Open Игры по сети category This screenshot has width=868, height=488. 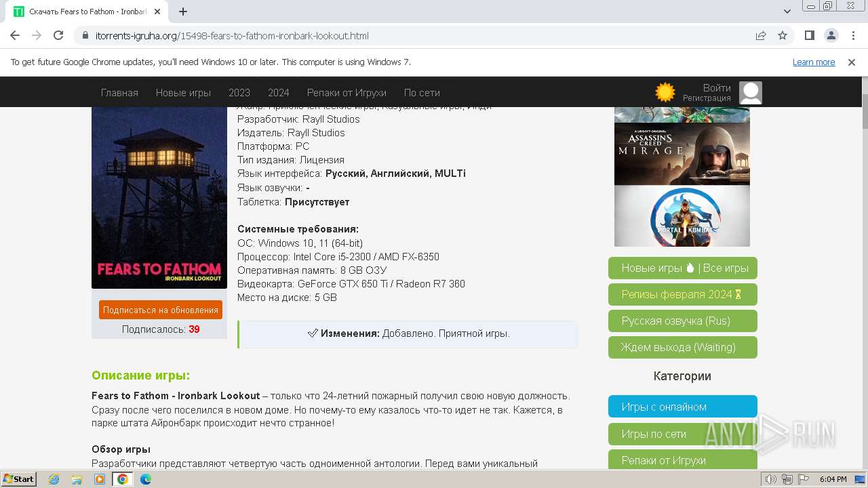tap(683, 434)
